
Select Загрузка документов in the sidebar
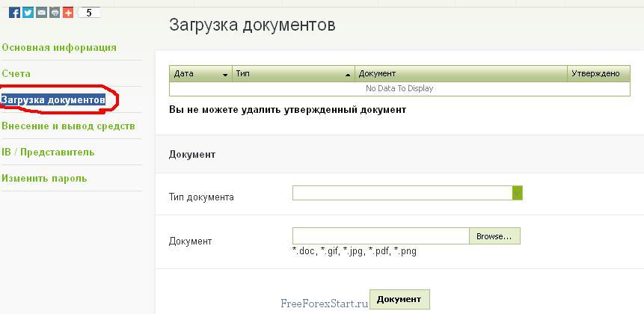coord(53,99)
